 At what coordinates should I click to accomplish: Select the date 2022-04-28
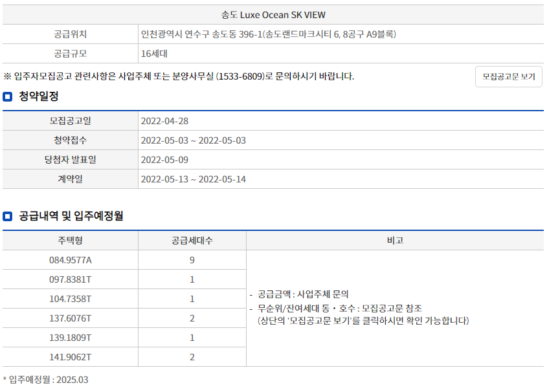point(164,121)
